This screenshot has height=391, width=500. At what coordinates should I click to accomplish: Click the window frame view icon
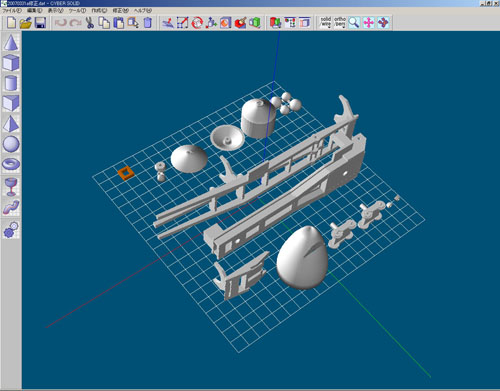(x=304, y=23)
